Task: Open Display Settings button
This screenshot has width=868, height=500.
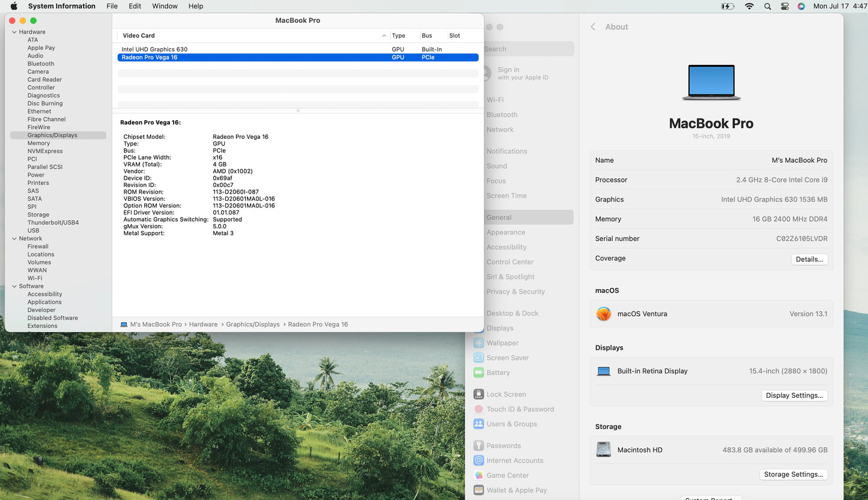Action: (794, 395)
